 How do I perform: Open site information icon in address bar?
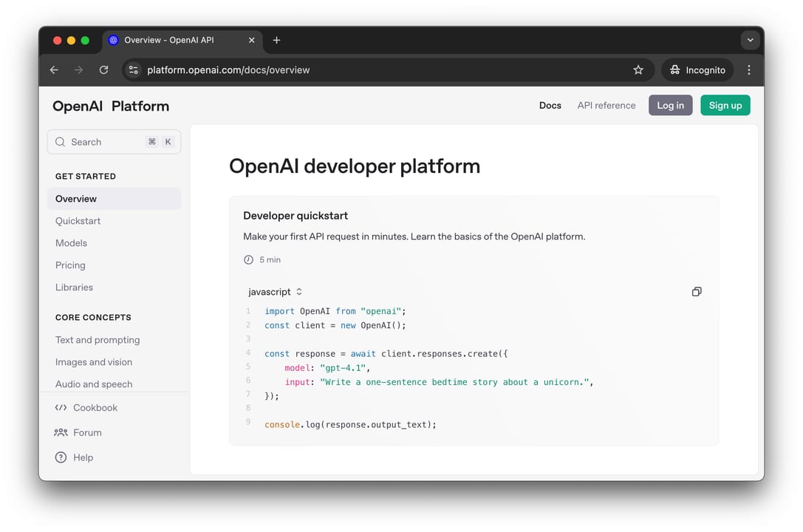pos(133,70)
